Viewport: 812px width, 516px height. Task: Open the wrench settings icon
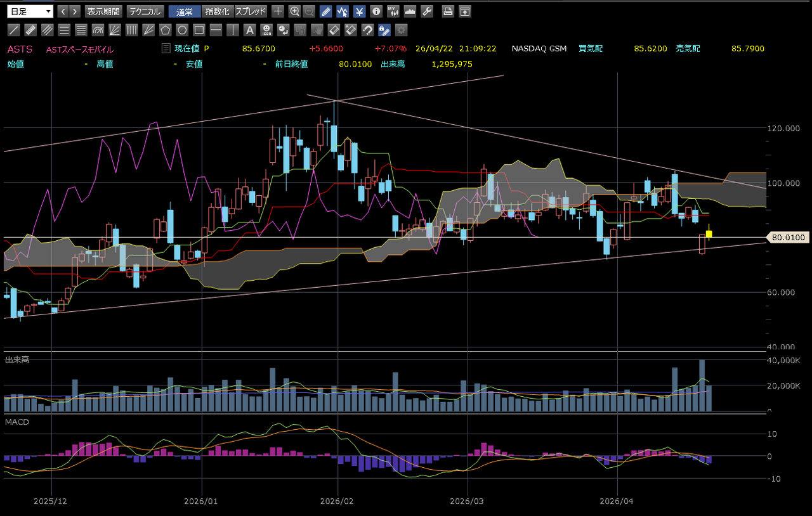(427, 11)
